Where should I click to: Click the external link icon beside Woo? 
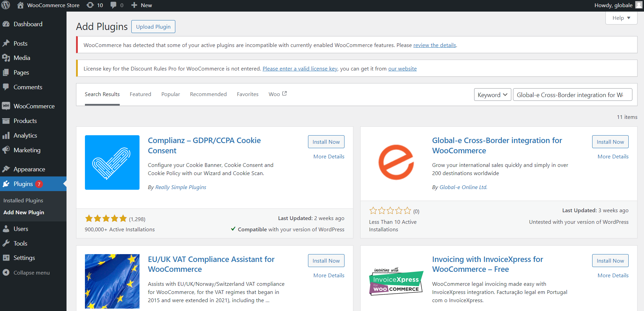(x=284, y=93)
